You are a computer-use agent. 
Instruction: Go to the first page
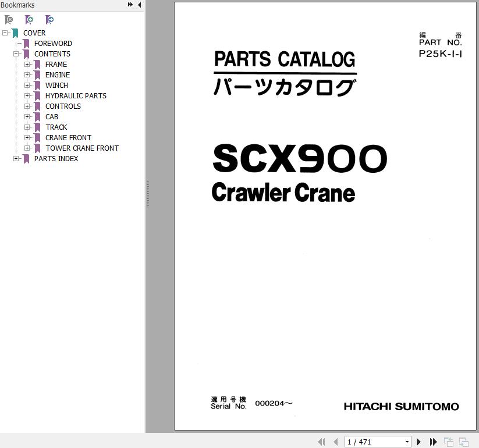pyautogui.click(x=321, y=442)
